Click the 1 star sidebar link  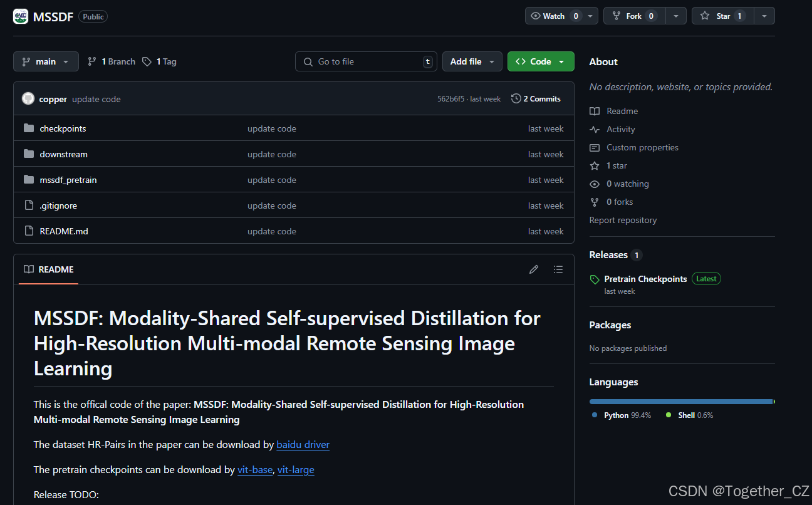pyautogui.click(x=608, y=165)
